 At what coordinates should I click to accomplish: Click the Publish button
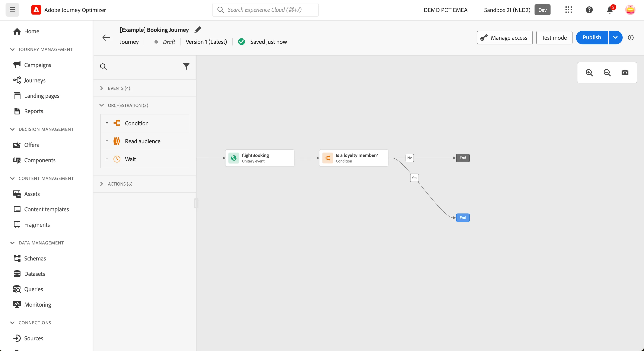(x=592, y=38)
